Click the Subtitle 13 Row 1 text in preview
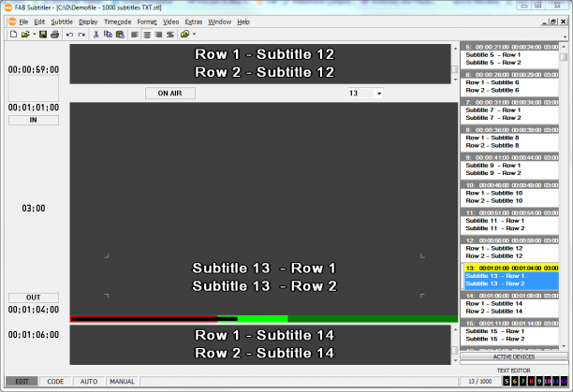This screenshot has height=392, width=573. pyautogui.click(x=264, y=269)
